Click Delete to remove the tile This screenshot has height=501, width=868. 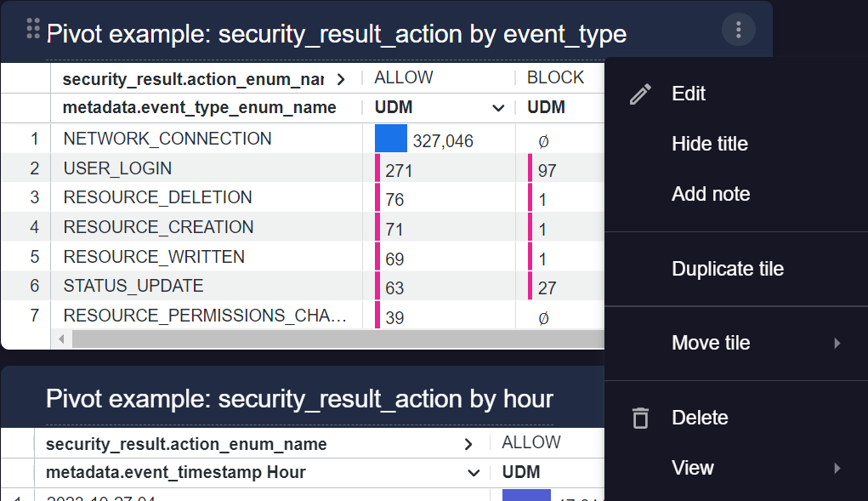[x=701, y=418]
